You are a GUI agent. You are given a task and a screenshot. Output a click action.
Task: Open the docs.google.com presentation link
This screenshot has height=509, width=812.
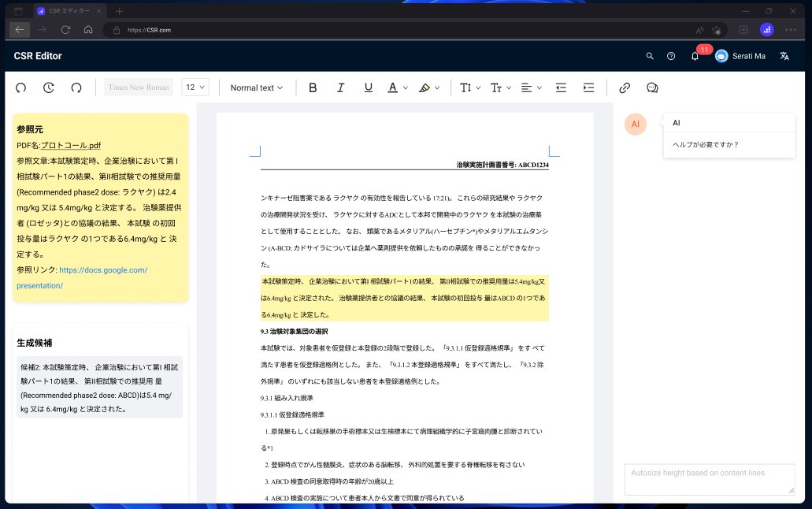point(82,278)
